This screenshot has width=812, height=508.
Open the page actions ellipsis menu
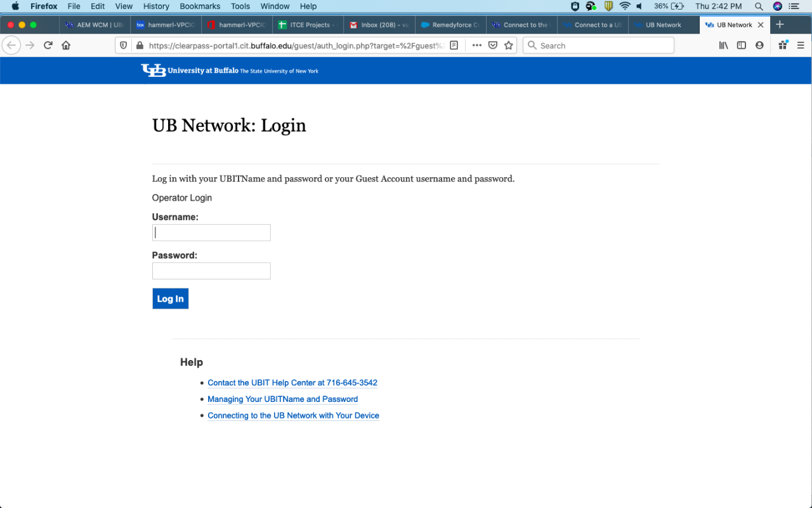476,45
